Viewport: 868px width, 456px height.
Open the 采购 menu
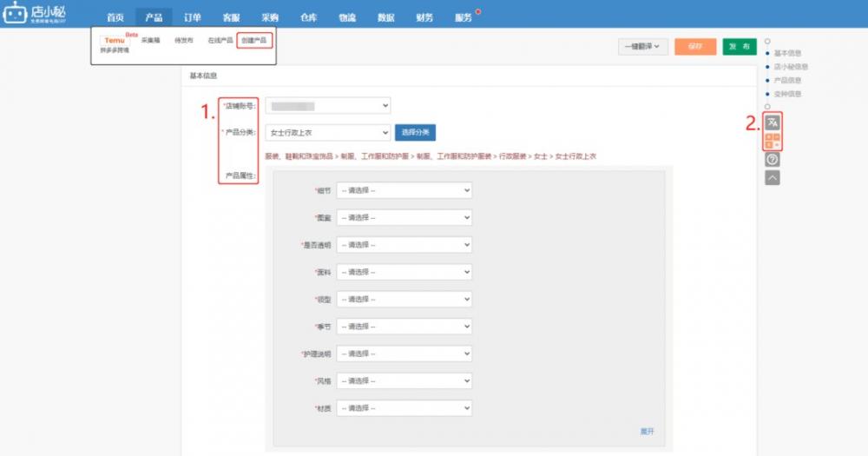(270, 17)
